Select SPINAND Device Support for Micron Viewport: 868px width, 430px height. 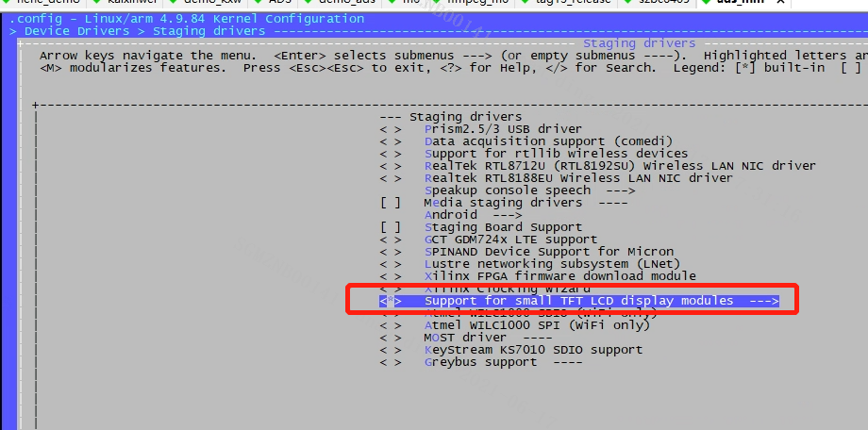point(549,252)
